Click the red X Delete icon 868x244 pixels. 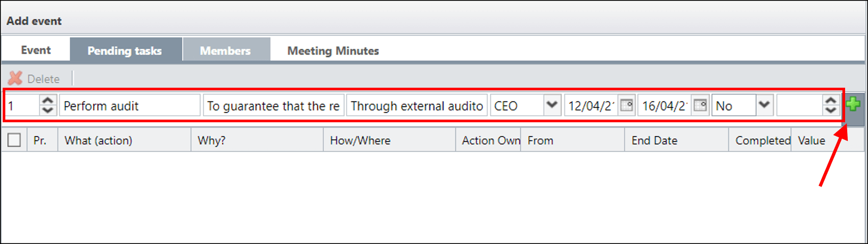coord(15,79)
